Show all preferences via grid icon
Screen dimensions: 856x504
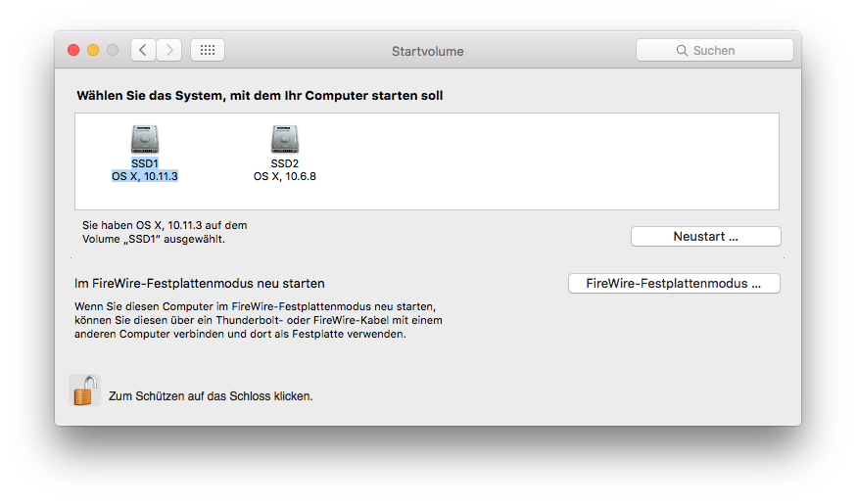208,50
